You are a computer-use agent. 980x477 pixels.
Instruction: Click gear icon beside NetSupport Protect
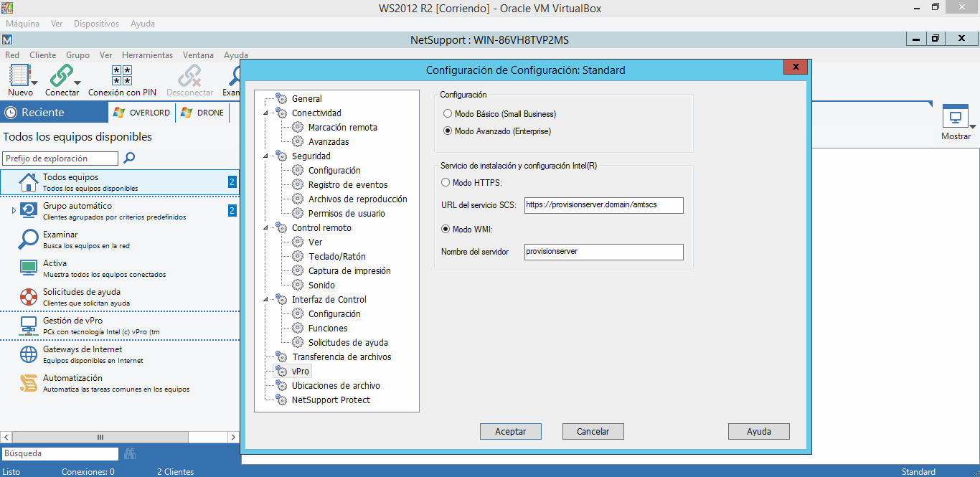(x=281, y=400)
